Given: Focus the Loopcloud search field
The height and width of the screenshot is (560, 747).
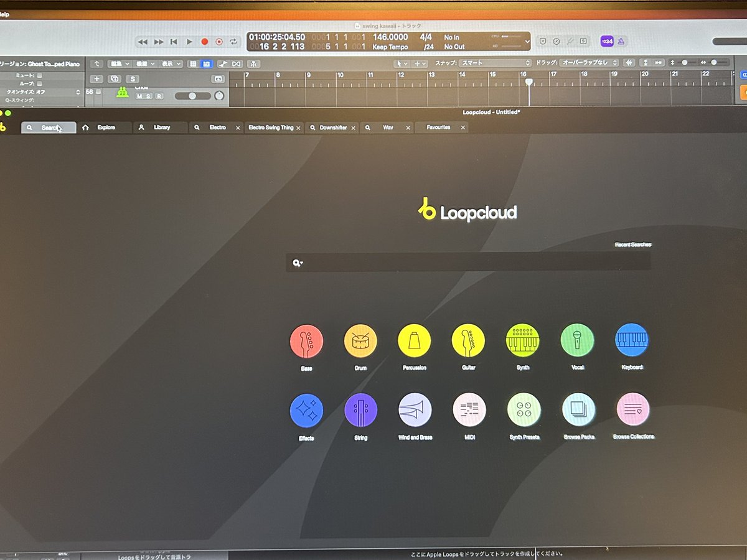Looking at the screenshot, I should pos(468,263).
